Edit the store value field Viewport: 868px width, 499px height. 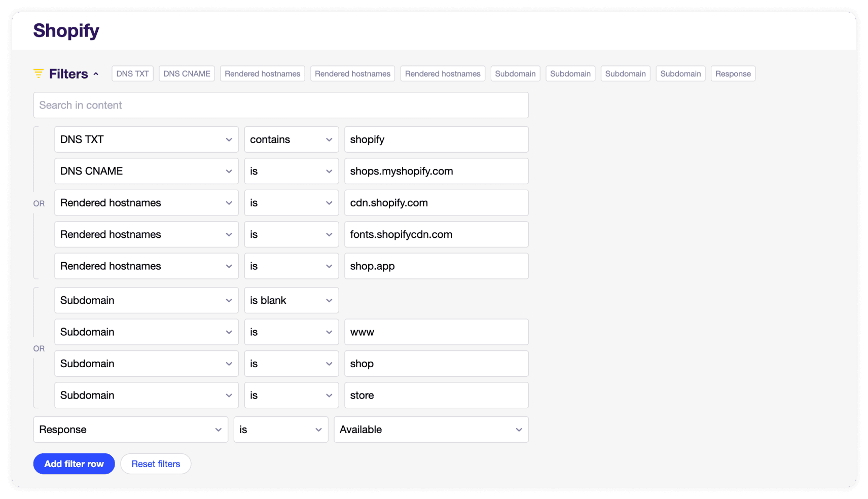pyautogui.click(x=437, y=395)
